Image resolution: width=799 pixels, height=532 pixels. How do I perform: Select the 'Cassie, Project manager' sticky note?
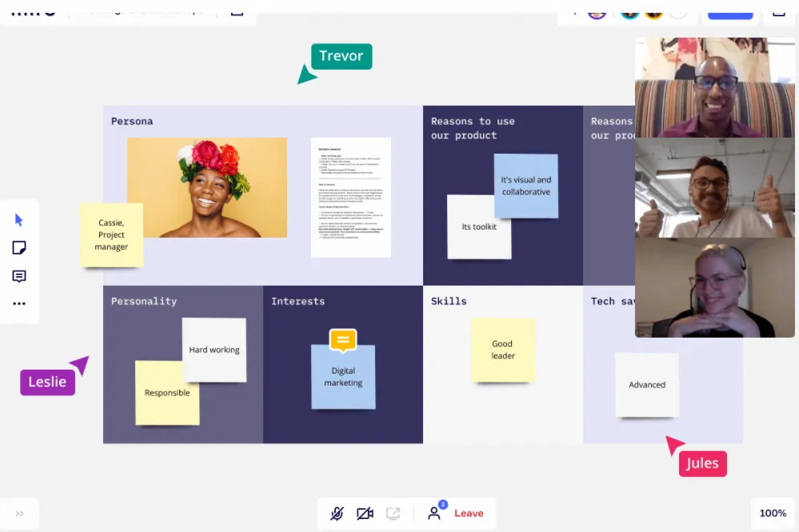pyautogui.click(x=111, y=234)
